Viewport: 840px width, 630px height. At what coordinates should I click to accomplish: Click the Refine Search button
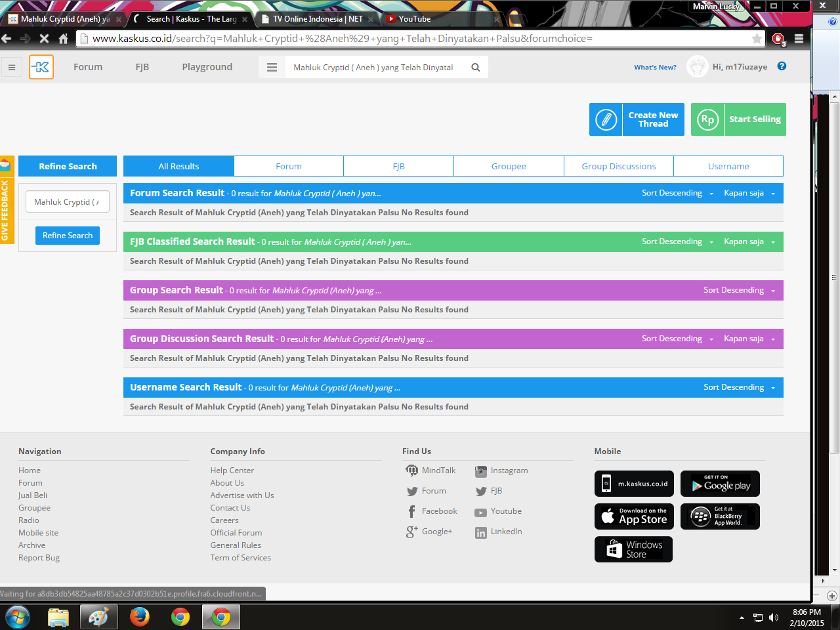(x=68, y=235)
